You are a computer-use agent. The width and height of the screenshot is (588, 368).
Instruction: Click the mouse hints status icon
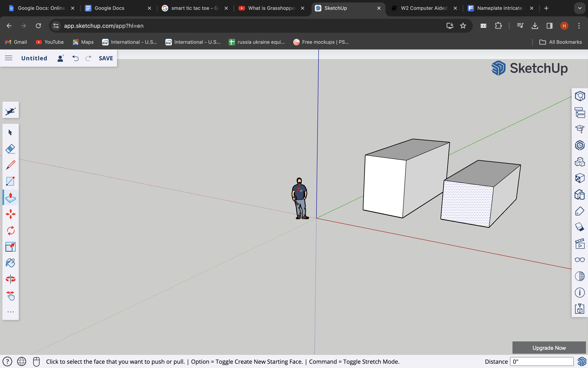click(x=37, y=362)
